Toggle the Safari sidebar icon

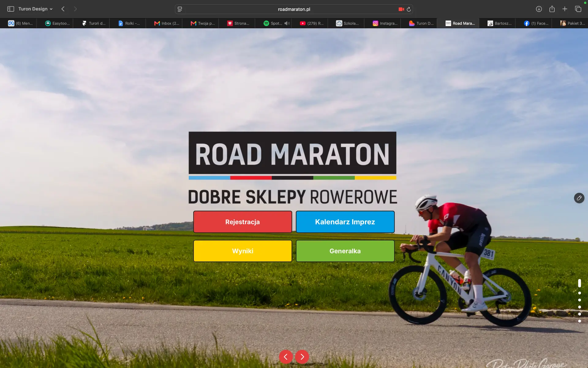[11, 9]
